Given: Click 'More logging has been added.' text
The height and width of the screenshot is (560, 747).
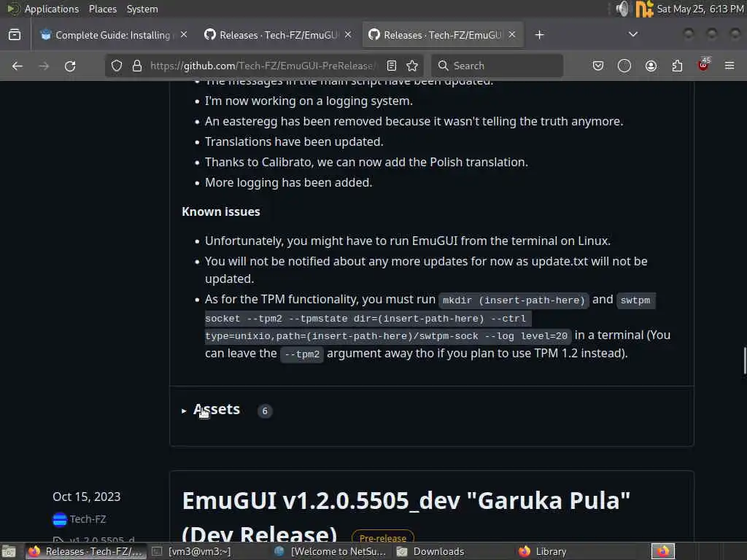Looking at the screenshot, I should coord(289,182).
